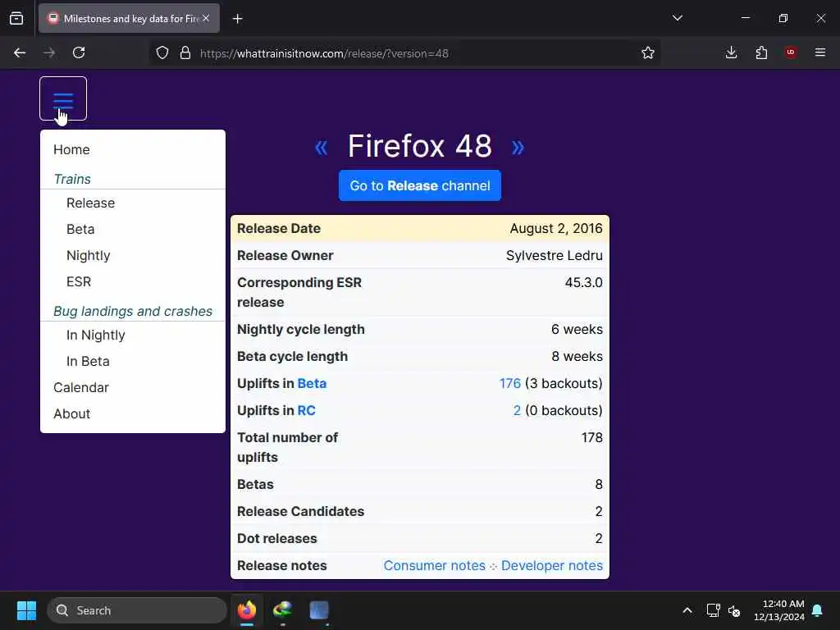Go to next Firefox version arrow
840x630 pixels.
518,147
